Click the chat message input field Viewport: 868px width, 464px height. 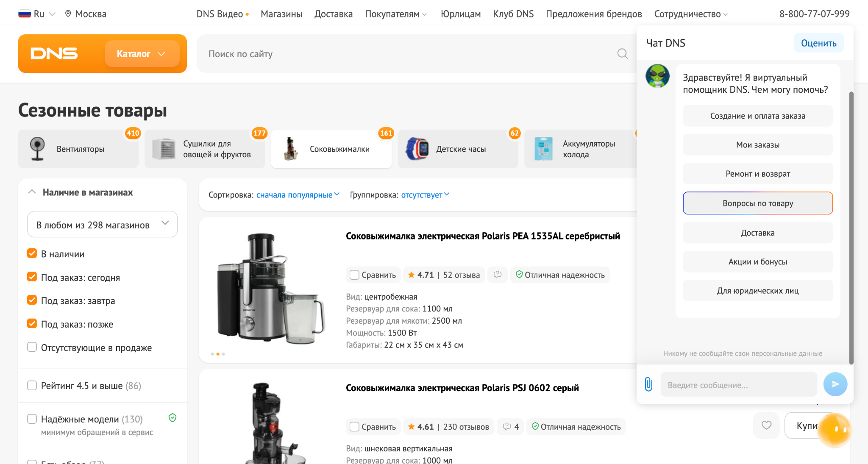tap(739, 385)
